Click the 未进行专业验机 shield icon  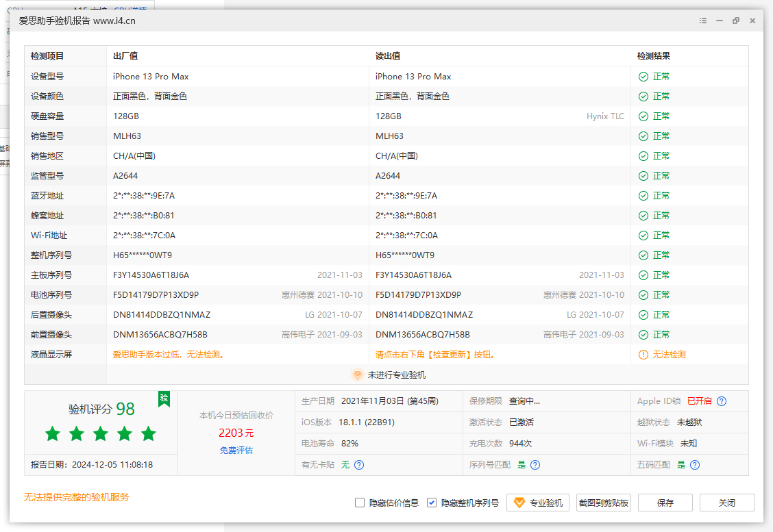(357, 375)
